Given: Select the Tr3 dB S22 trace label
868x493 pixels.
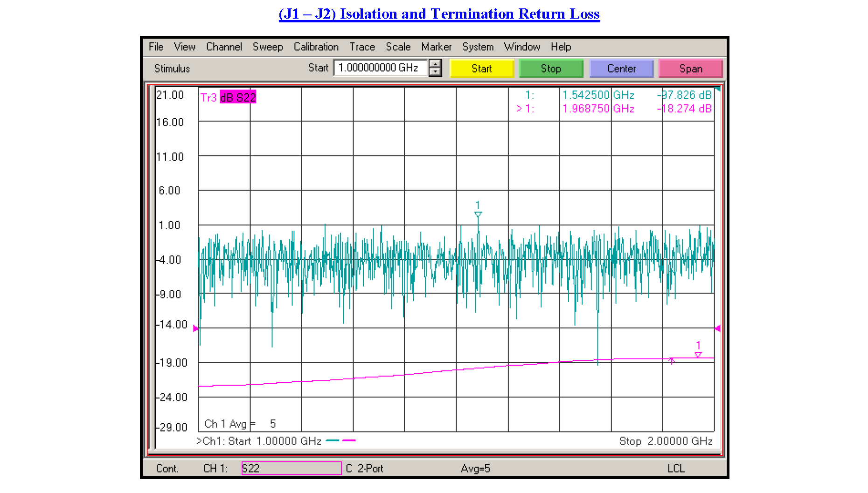Looking at the screenshot, I should [x=229, y=97].
